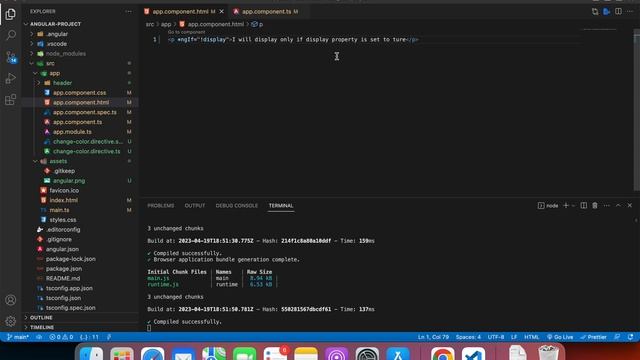Click the main* git branch status item
The image size is (640, 360).
coord(18,337)
